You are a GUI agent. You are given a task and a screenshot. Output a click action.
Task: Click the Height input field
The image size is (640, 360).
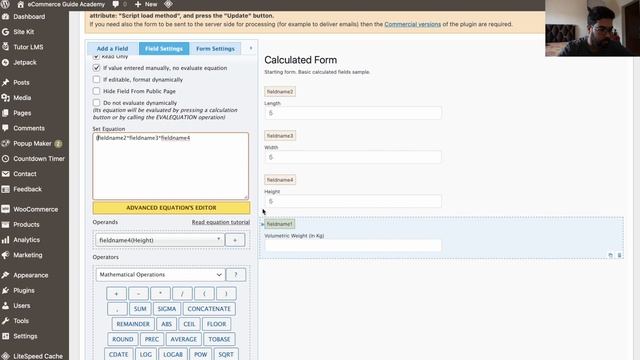point(353,201)
